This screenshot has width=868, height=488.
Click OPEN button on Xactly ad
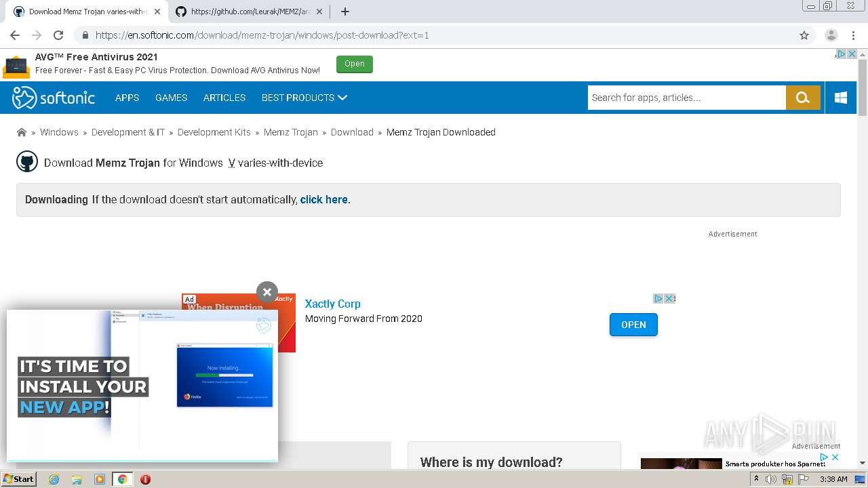pyautogui.click(x=633, y=325)
